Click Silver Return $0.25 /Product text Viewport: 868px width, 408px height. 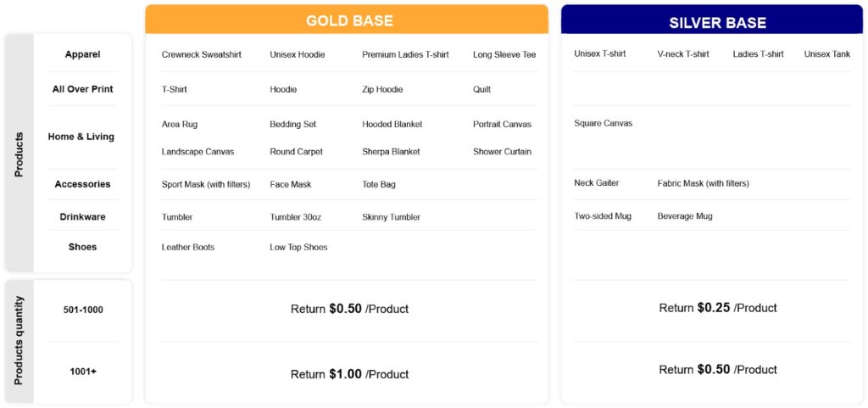(717, 307)
